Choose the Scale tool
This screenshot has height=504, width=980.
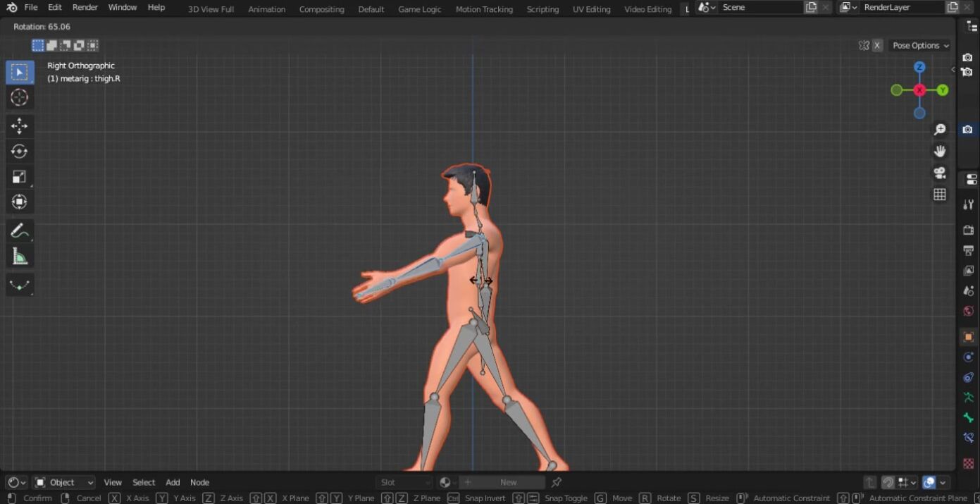19,177
